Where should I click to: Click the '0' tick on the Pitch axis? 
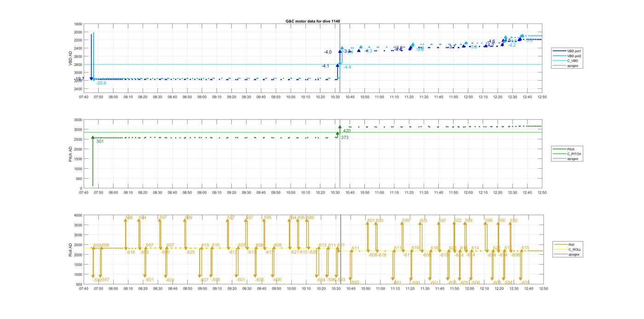click(81, 189)
